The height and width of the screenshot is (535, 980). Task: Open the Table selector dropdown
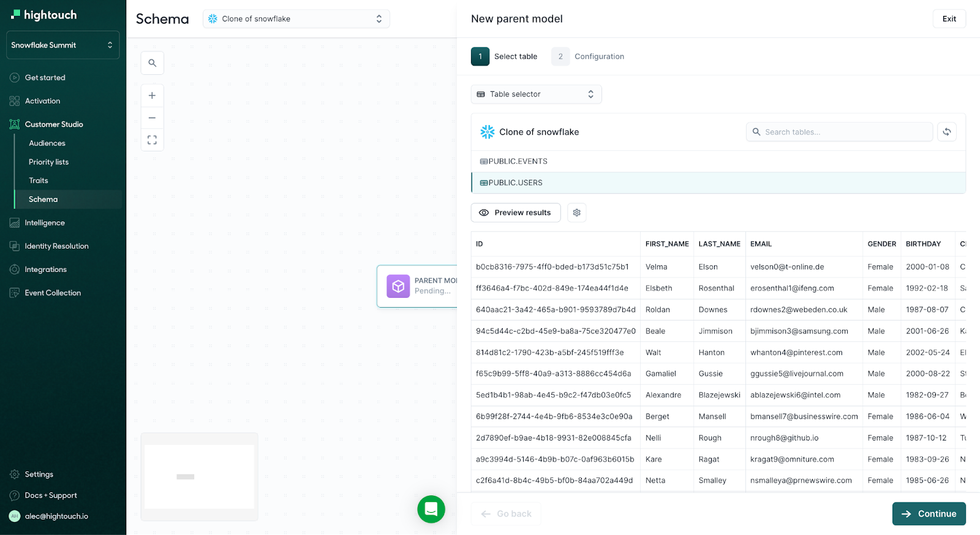pyautogui.click(x=536, y=94)
